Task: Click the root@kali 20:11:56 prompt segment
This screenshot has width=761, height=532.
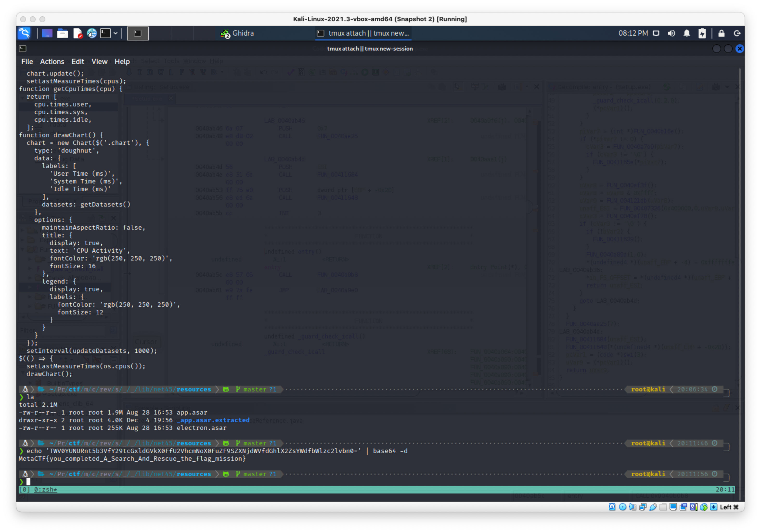Action: point(674,474)
